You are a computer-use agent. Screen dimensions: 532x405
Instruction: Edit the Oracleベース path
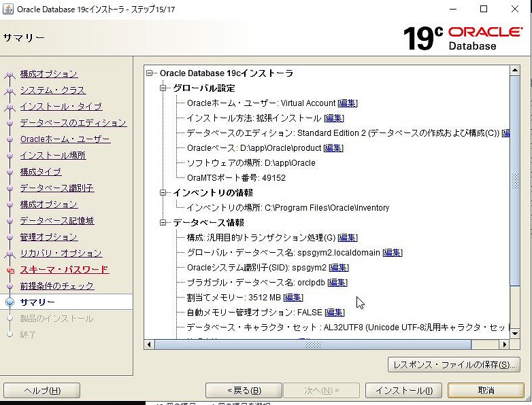tap(333, 147)
